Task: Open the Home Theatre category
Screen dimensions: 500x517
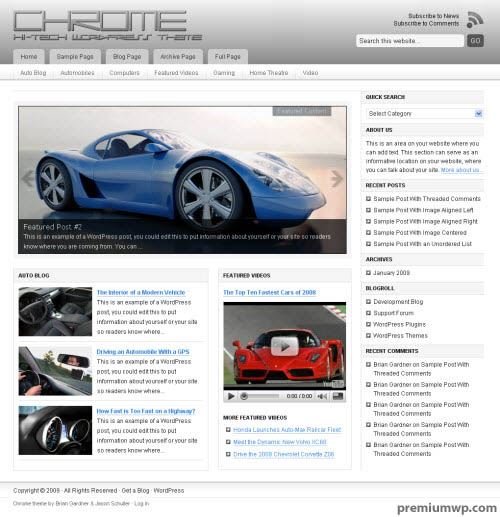Action: click(x=269, y=73)
